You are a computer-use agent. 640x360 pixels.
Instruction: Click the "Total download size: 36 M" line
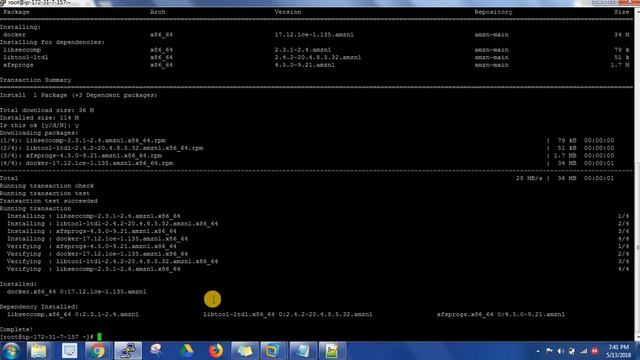(47, 110)
